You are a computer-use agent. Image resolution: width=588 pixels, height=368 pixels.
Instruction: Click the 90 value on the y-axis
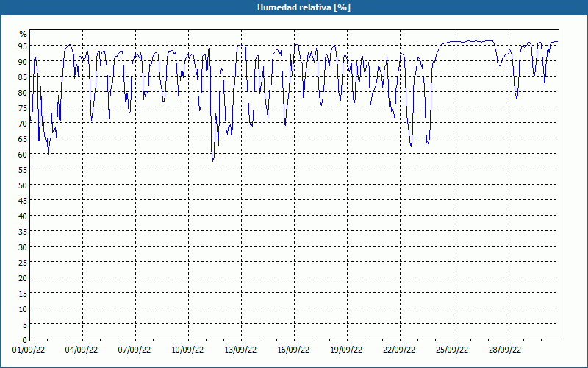point(23,62)
